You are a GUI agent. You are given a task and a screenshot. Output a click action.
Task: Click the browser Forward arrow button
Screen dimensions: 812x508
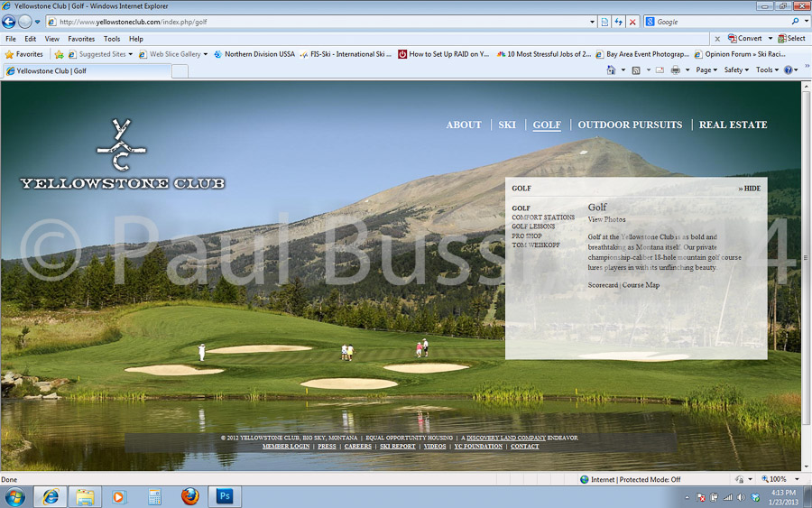(x=25, y=22)
